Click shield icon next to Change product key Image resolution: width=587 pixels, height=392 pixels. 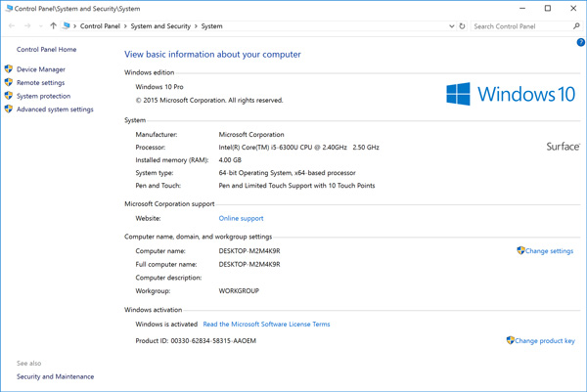point(511,340)
